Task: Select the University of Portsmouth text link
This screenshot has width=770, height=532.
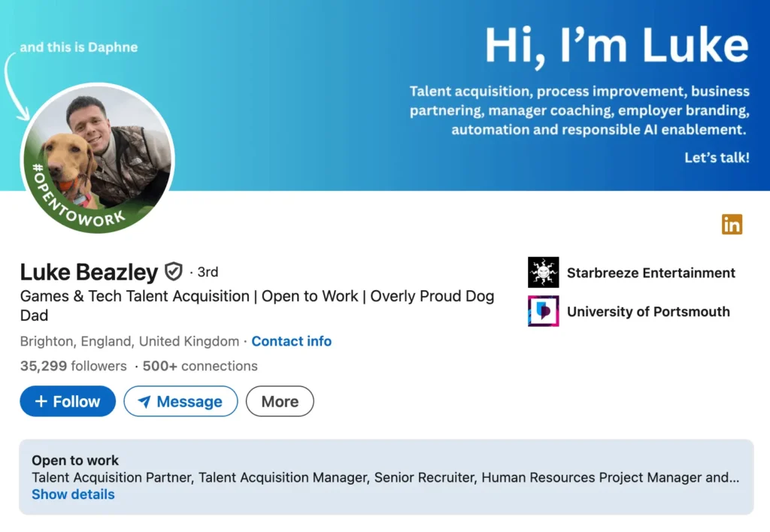Action: (648, 311)
